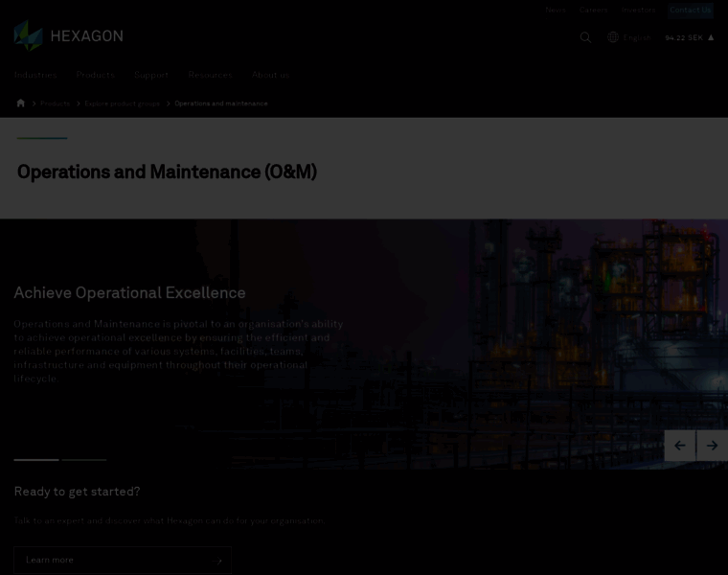Open the Investors link
The image size is (728, 575).
(x=638, y=10)
